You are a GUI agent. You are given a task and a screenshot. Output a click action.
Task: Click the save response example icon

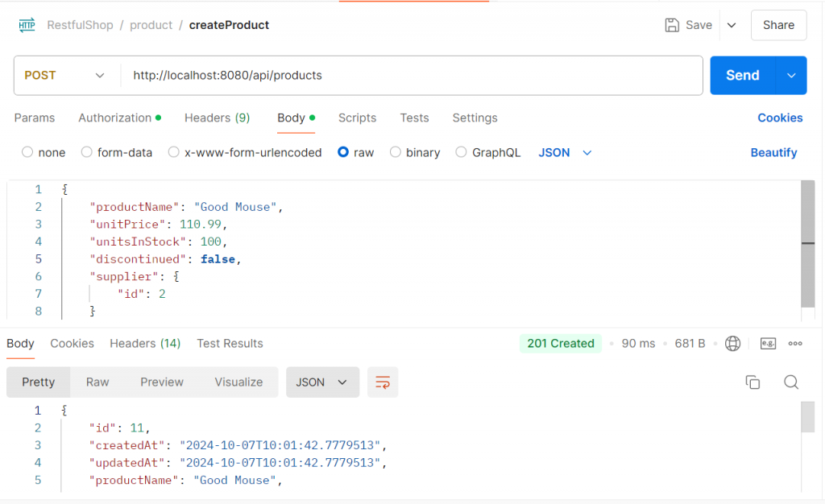click(x=767, y=344)
